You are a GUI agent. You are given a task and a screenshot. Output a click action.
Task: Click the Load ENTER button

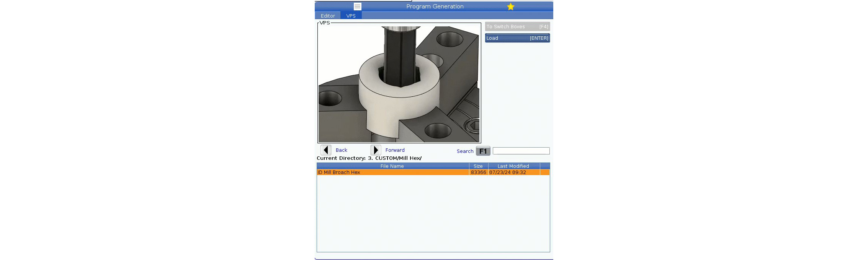pos(517,38)
